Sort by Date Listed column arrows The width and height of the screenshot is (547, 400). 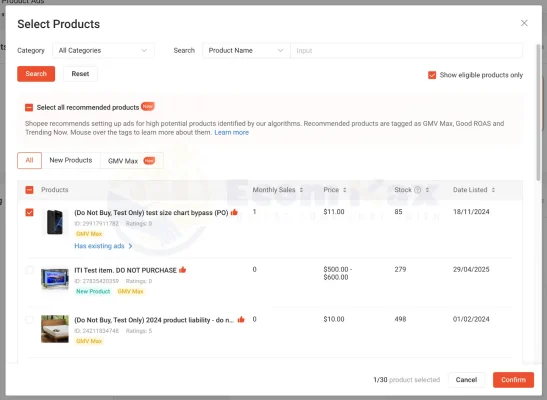click(x=493, y=190)
